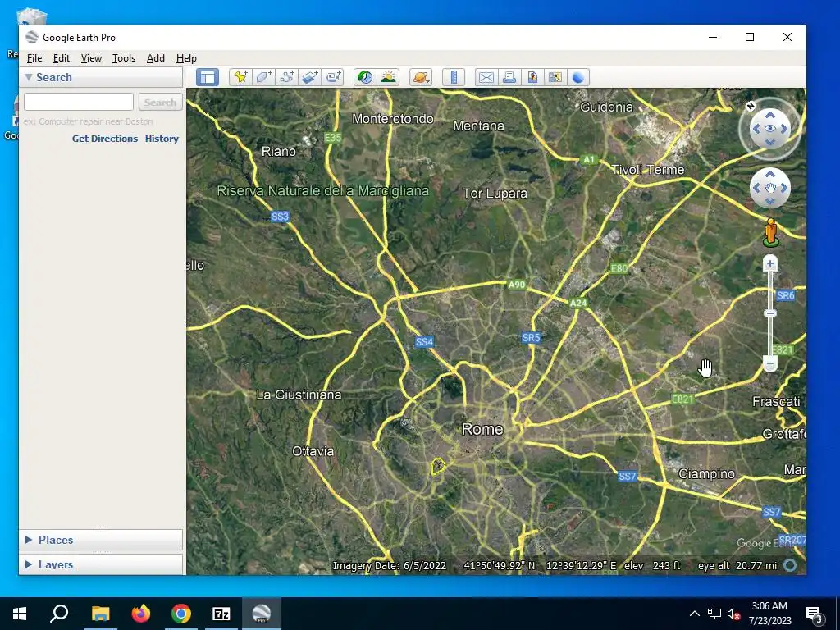Click the blue globe Google Earth web icon

tap(578, 77)
